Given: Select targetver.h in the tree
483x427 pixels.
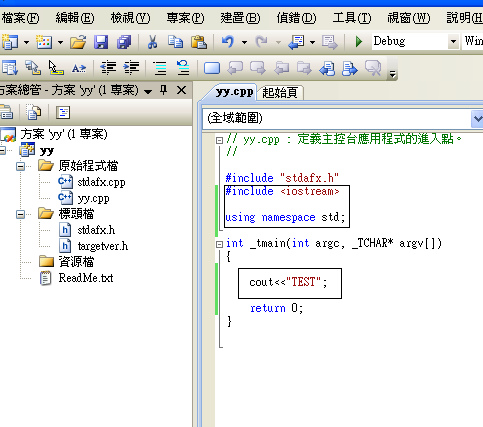Looking at the screenshot, I should tap(103, 246).
